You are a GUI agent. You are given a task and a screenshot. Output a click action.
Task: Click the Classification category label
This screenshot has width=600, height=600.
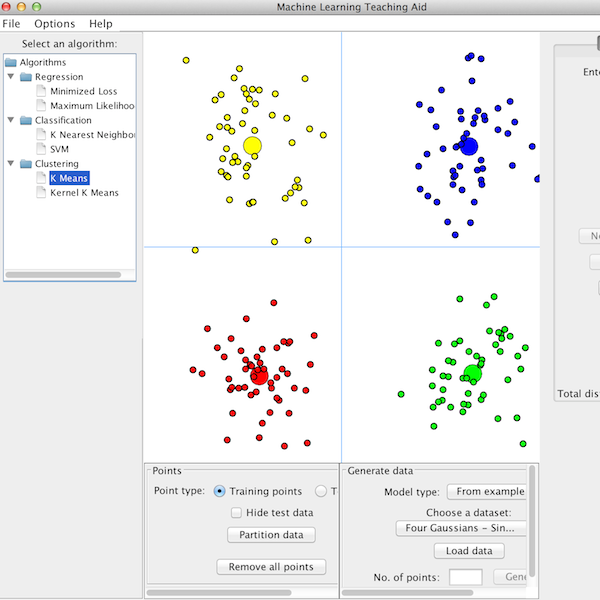[63, 120]
